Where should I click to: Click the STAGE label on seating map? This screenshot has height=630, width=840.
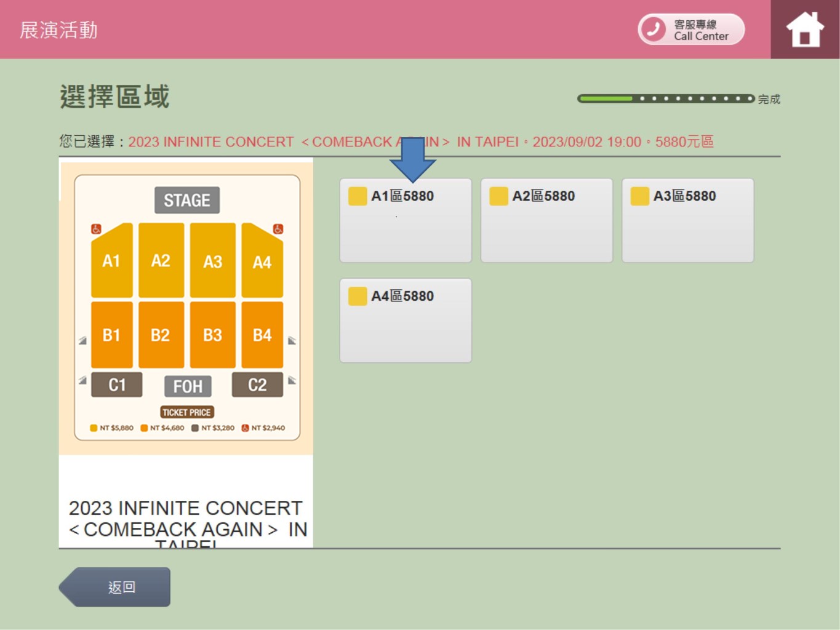click(187, 200)
